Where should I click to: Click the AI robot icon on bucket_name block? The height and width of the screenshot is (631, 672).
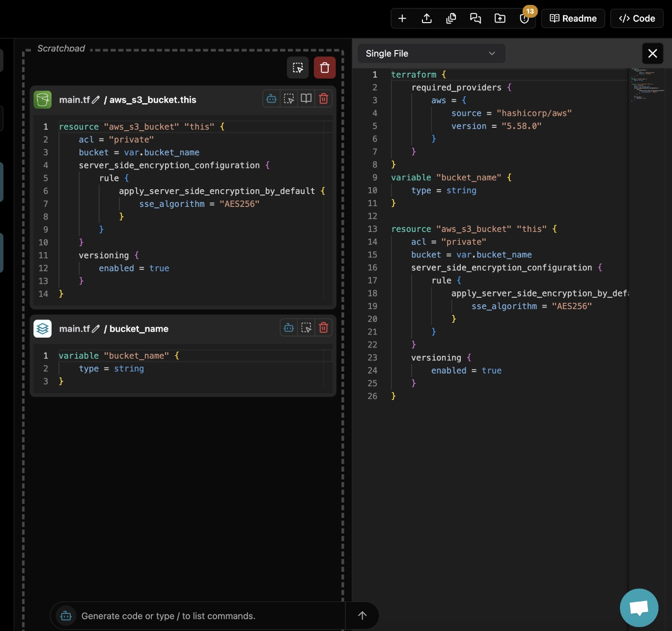tap(289, 328)
